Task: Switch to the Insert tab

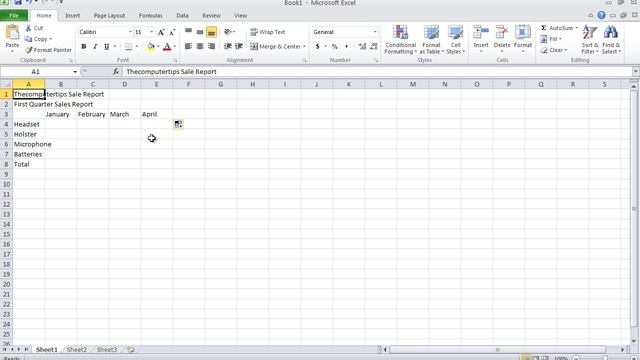Action: click(73, 16)
